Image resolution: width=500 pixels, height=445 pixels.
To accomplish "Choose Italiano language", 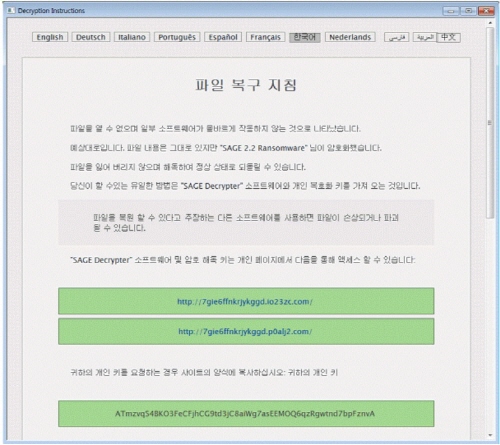I will 132,37.
